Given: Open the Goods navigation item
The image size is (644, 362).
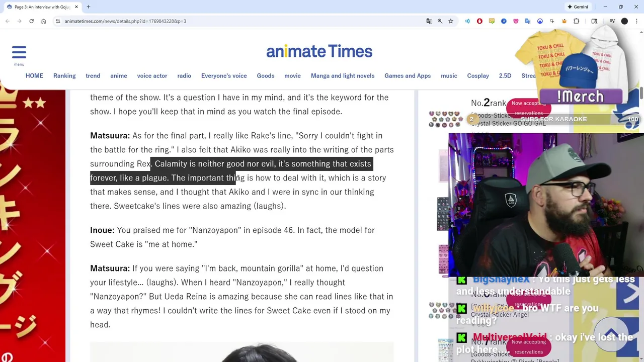Looking at the screenshot, I should 266,75.
